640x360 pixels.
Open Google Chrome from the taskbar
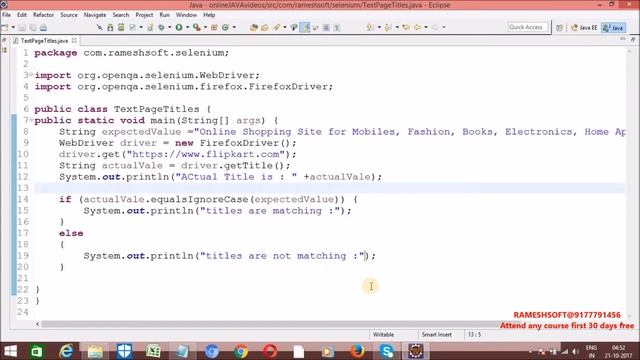coord(241,351)
